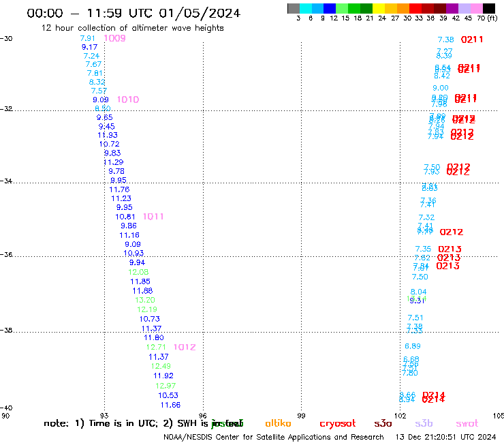Click the green wave height value 12.08
This screenshot has width=504, height=443.
[138, 272]
